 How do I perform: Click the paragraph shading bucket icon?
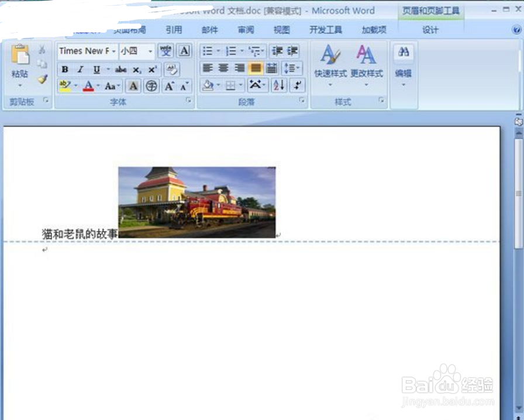click(208, 85)
